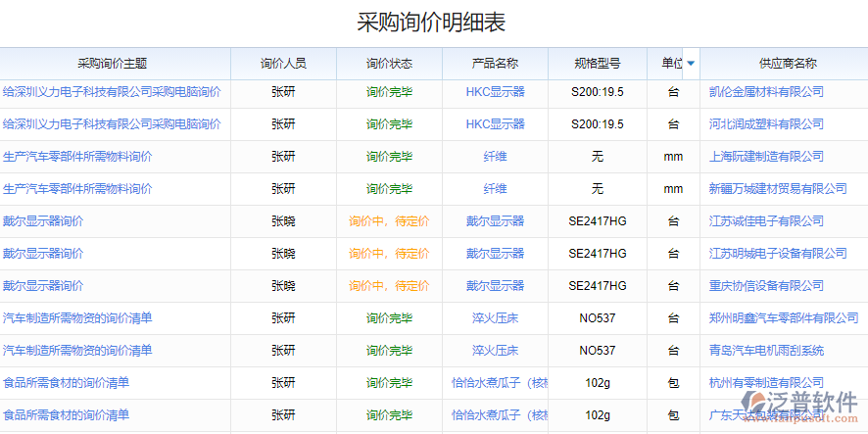Click the 产品名称 column header
This screenshot has width=868, height=434.
click(495, 64)
